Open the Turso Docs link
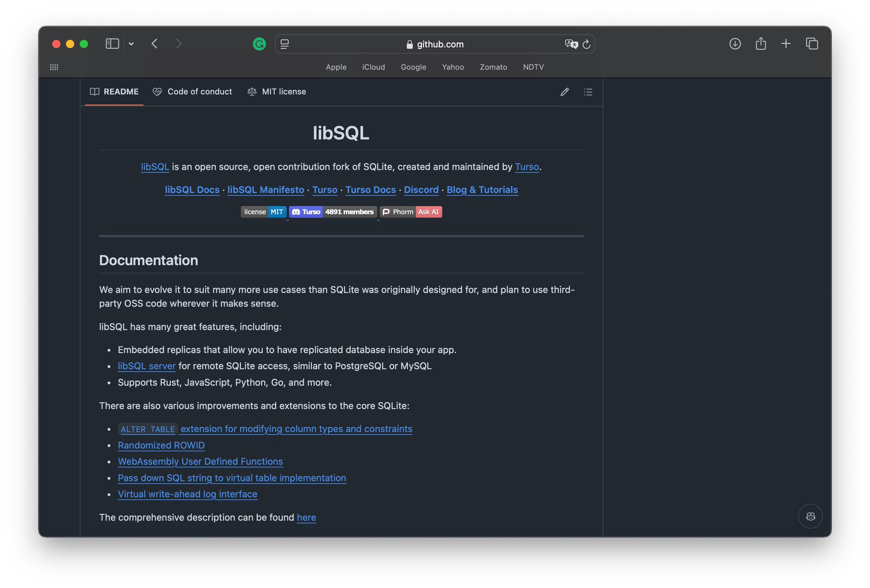The height and width of the screenshot is (588, 870). 370,190
